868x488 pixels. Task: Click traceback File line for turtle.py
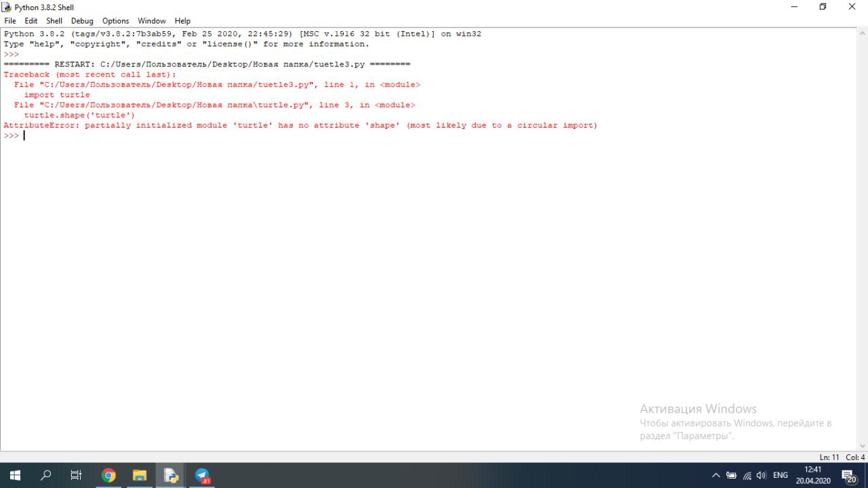click(x=214, y=105)
